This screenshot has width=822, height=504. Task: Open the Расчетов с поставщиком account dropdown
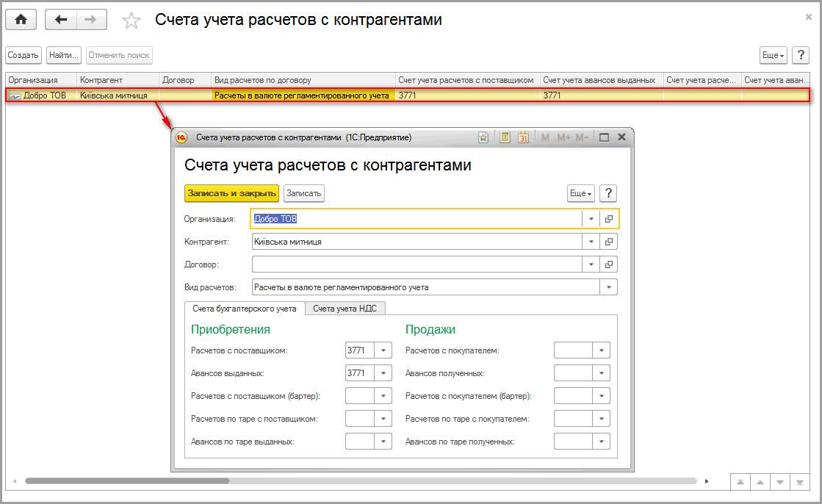[x=383, y=351]
